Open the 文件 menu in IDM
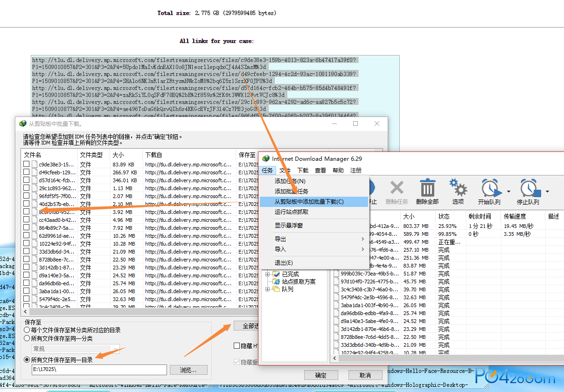Image resolution: width=564 pixels, height=392 pixels. coord(285,171)
